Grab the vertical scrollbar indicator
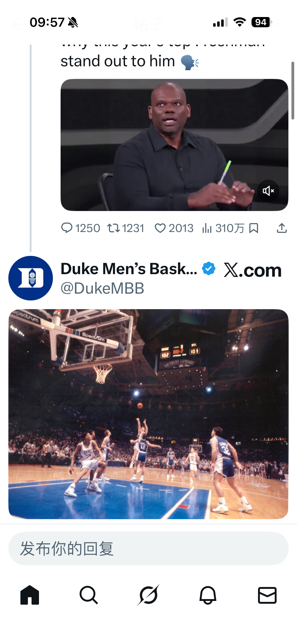This screenshot has width=297, height=644. click(x=293, y=90)
